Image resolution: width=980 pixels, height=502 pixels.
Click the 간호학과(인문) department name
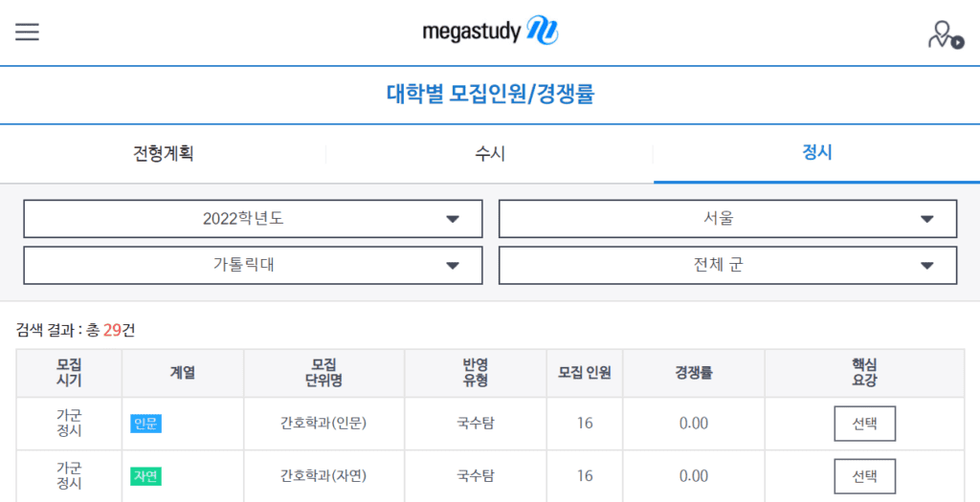(x=323, y=424)
